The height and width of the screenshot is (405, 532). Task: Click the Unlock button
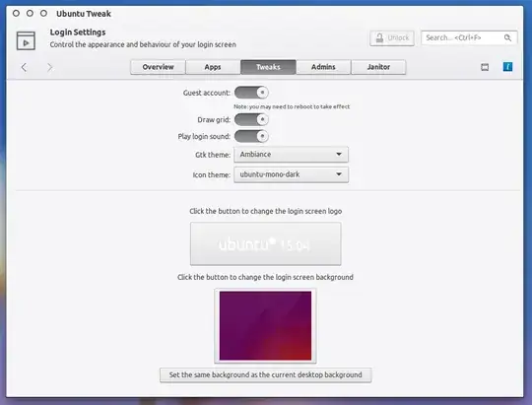click(392, 37)
